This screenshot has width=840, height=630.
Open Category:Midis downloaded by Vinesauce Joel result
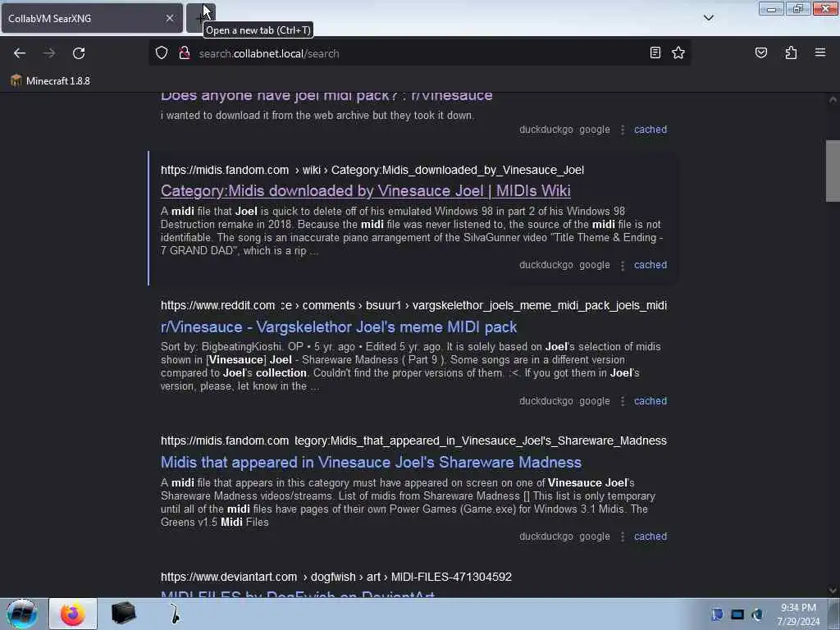coord(365,190)
